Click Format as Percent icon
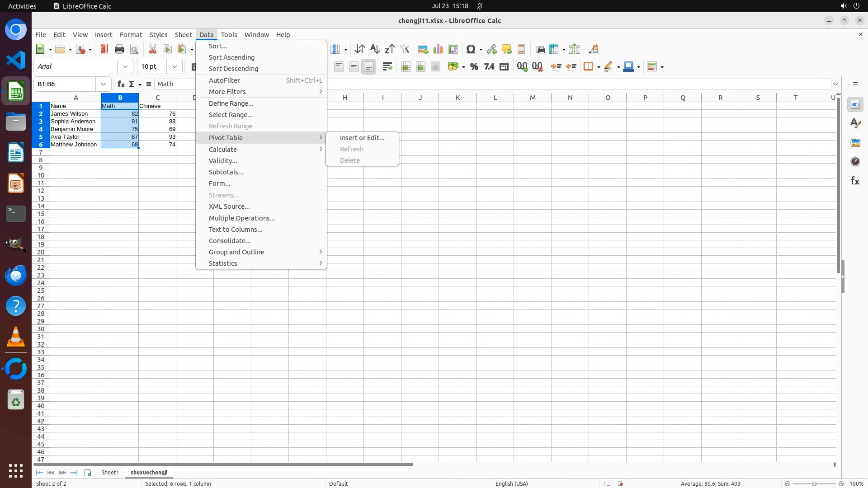868x488 pixels. (474, 67)
